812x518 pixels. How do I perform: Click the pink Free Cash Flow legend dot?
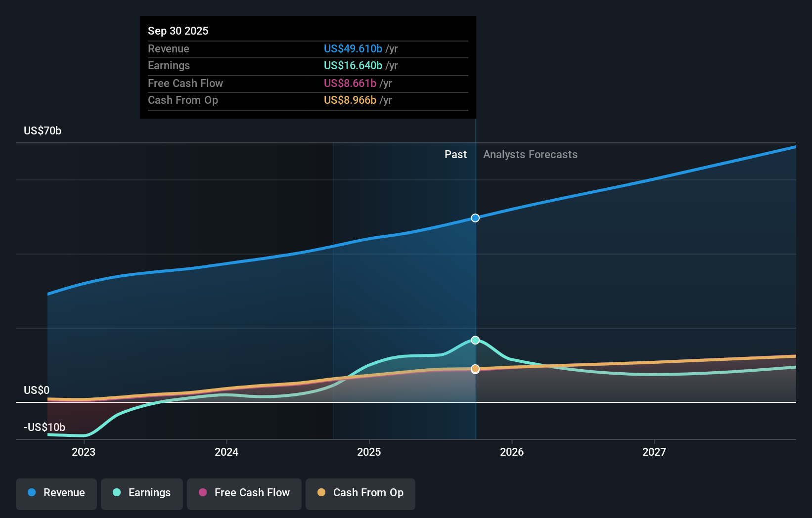click(203, 493)
